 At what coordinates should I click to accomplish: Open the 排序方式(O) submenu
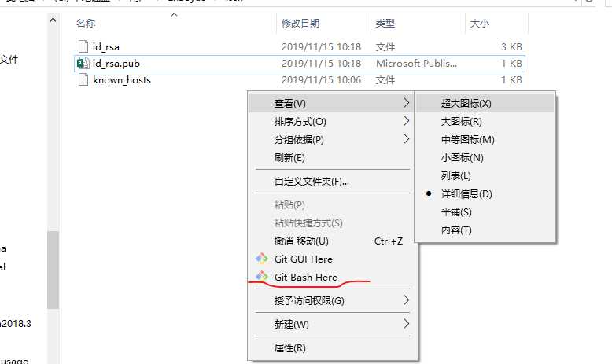(331, 121)
